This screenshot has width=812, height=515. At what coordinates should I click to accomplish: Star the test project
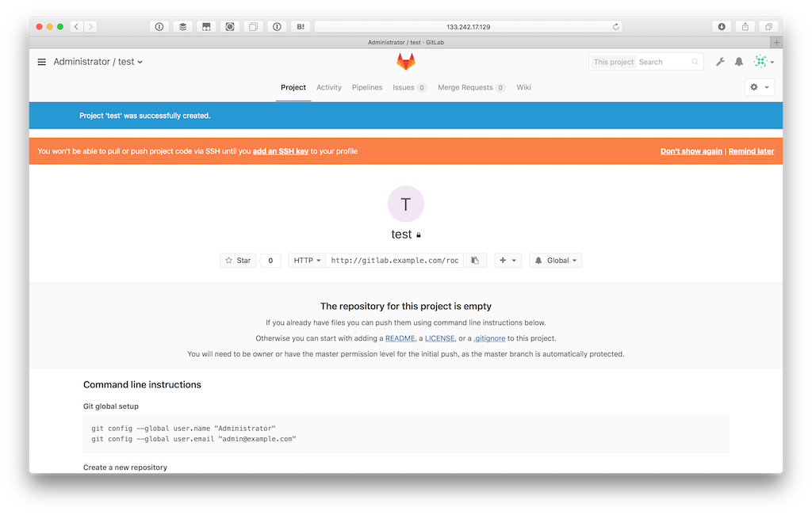coord(238,261)
